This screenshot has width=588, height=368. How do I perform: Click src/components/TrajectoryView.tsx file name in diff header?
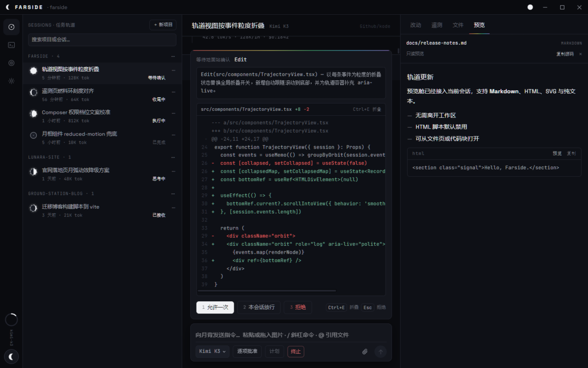(x=246, y=109)
